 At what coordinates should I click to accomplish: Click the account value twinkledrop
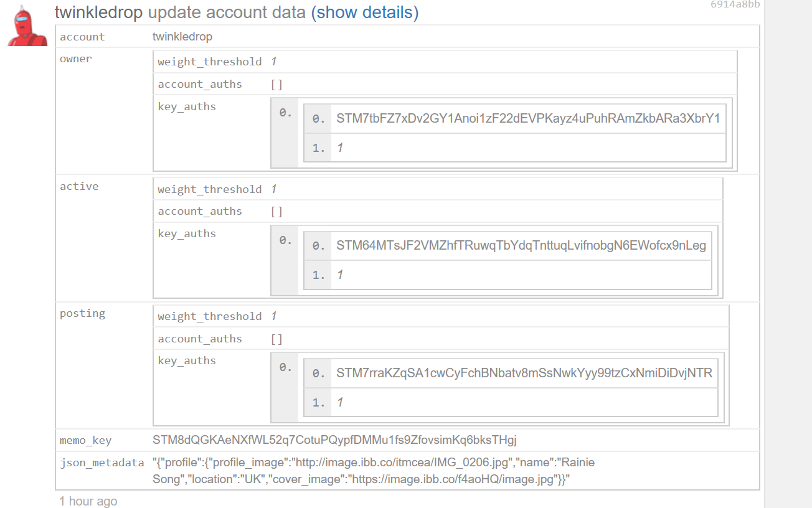pos(182,37)
